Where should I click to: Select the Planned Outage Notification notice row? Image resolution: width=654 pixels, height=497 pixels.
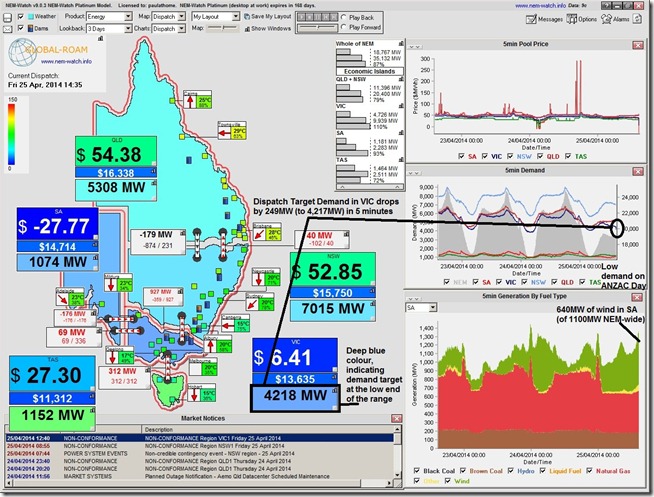point(199,476)
